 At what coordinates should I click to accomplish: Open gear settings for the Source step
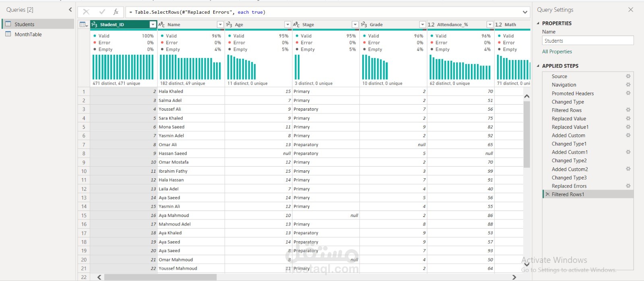coord(628,76)
